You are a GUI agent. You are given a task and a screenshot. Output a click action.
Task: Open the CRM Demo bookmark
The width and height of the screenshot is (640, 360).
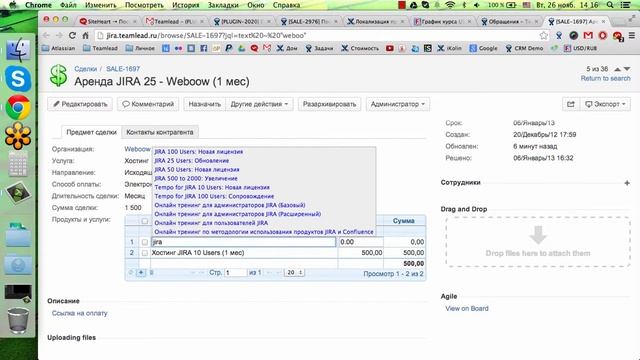pyautogui.click(x=524, y=48)
